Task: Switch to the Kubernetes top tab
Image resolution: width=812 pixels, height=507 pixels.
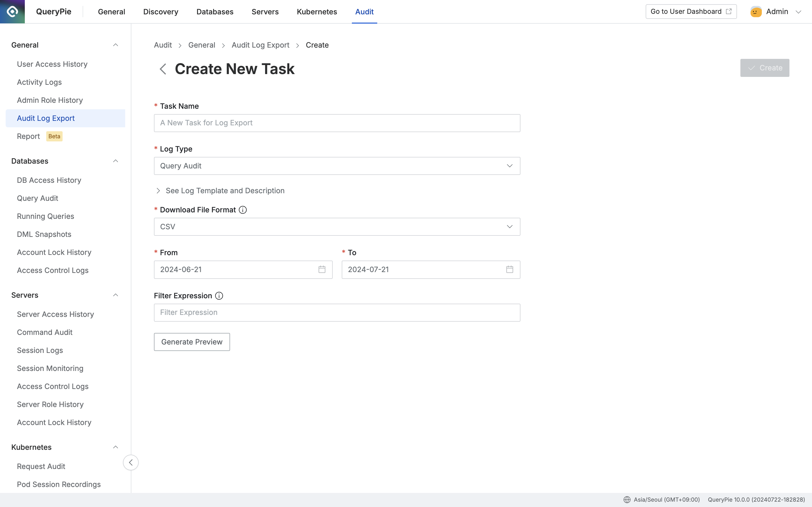Action: pyautogui.click(x=317, y=12)
